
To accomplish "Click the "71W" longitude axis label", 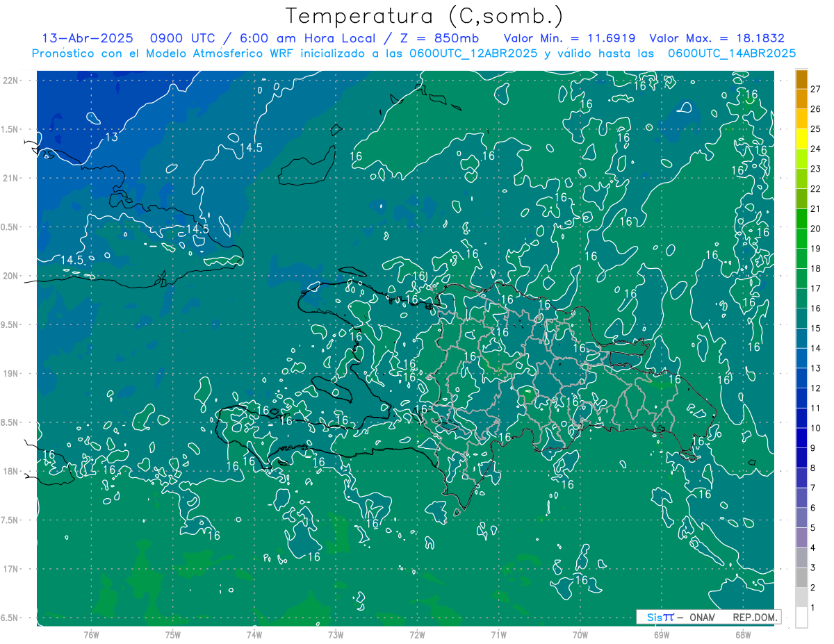I will (x=498, y=634).
